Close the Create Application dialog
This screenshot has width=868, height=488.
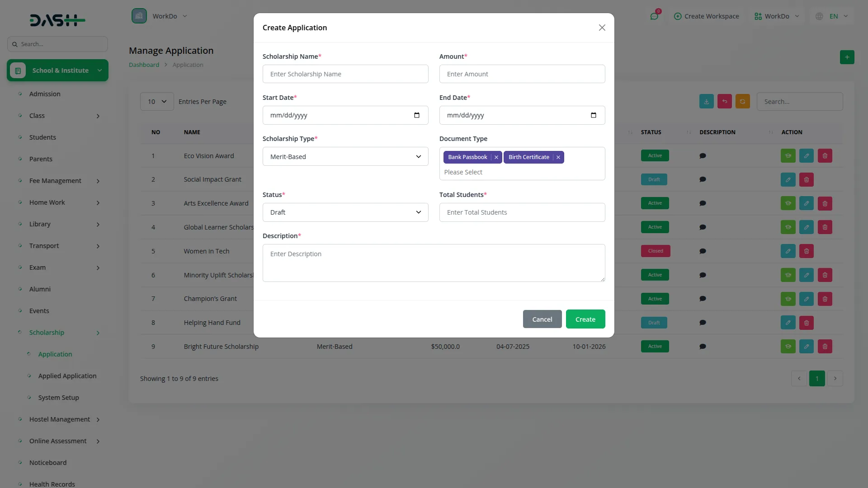click(x=602, y=28)
